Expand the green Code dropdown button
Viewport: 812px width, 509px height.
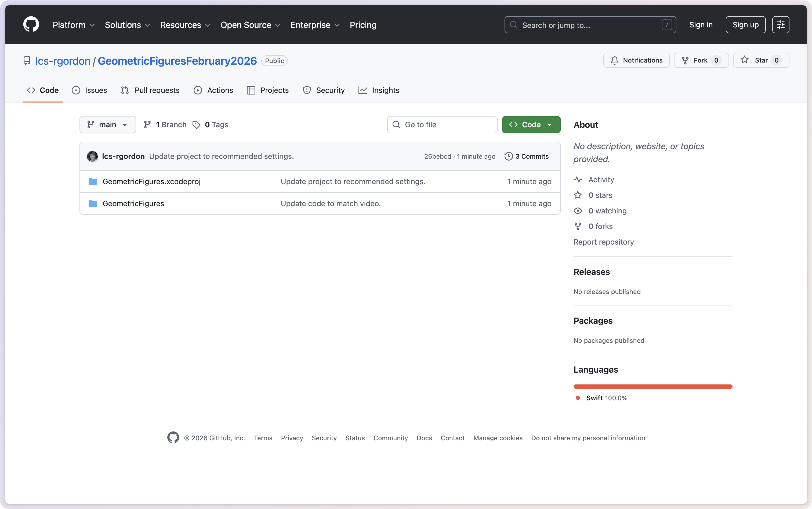pos(531,125)
